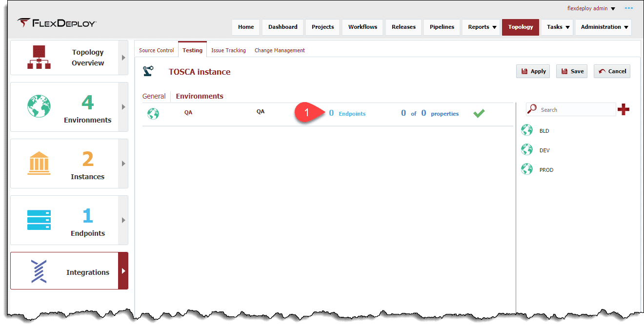The width and height of the screenshot is (644, 331).
Task: Click the Endpoints server stack icon
Action: (39, 220)
